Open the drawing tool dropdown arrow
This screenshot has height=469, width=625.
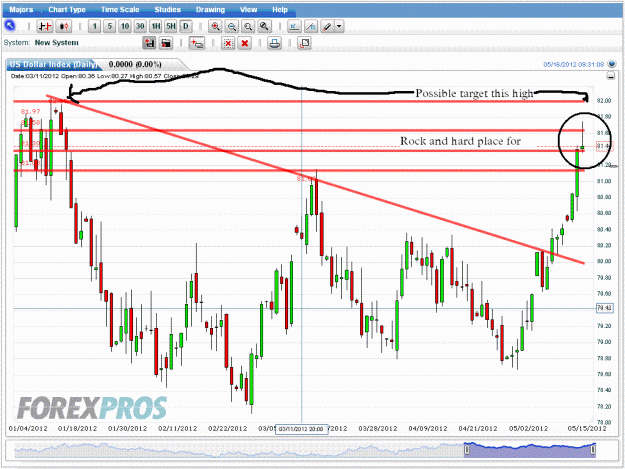(x=339, y=27)
